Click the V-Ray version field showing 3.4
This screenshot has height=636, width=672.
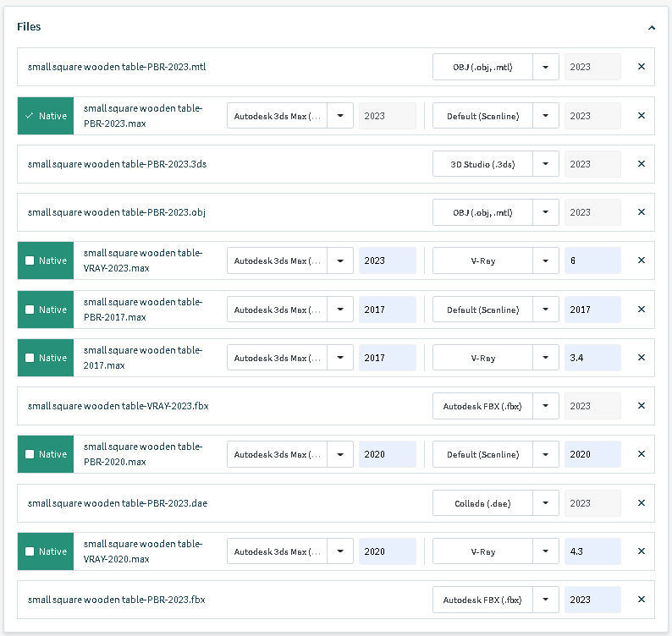pyautogui.click(x=592, y=358)
